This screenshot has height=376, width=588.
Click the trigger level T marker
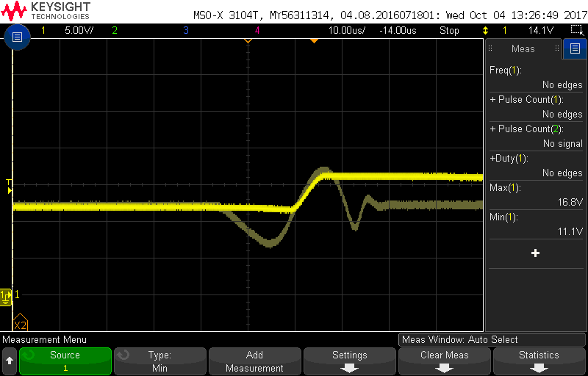(9, 187)
